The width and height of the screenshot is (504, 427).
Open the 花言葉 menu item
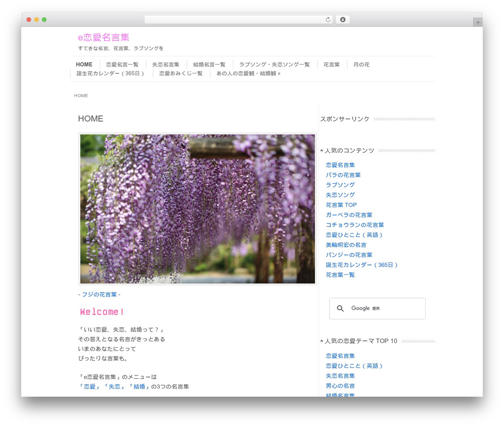pyautogui.click(x=332, y=65)
